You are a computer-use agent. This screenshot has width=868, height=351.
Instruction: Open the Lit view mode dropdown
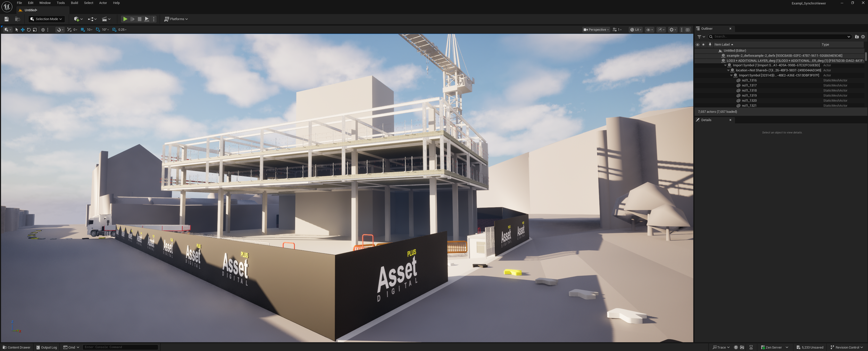tap(636, 30)
